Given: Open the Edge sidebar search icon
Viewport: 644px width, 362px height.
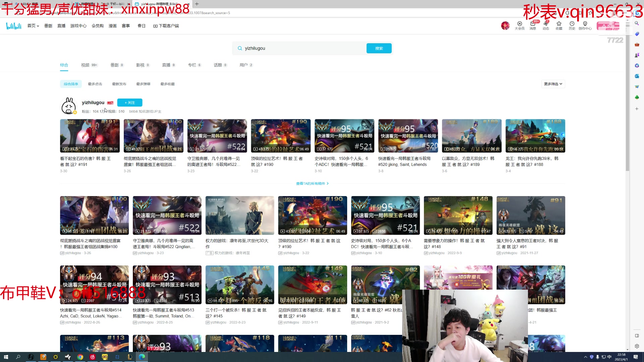Looking at the screenshot, I should [637, 23].
